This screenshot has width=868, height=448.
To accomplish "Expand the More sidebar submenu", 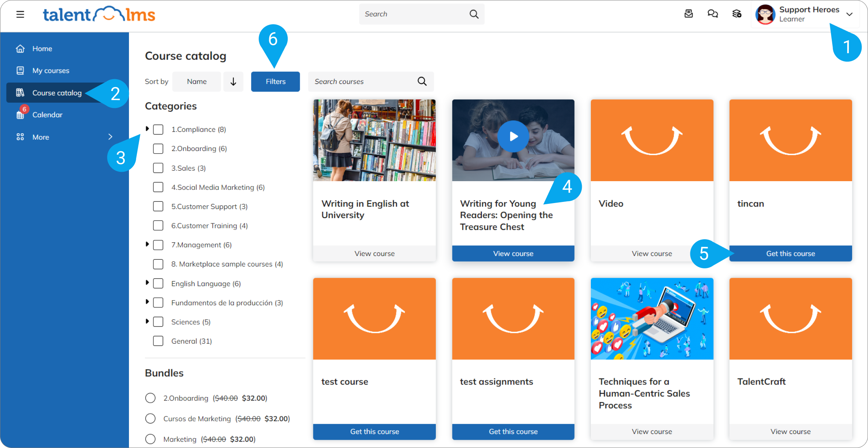I will pos(110,137).
